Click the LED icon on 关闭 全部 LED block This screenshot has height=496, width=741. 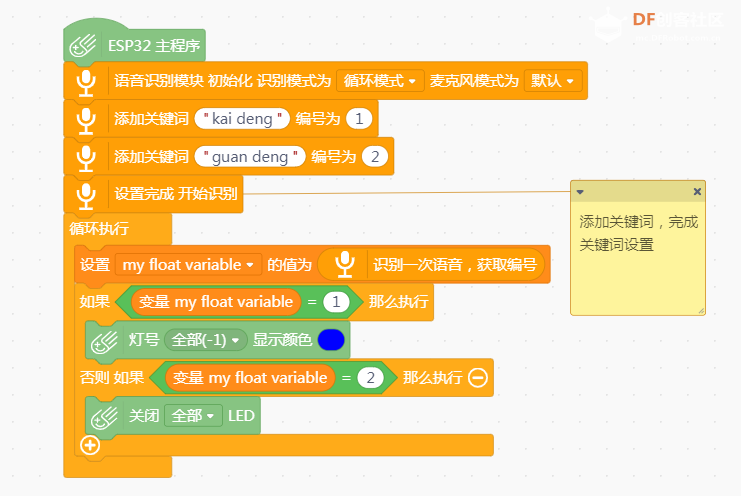[x=104, y=418]
